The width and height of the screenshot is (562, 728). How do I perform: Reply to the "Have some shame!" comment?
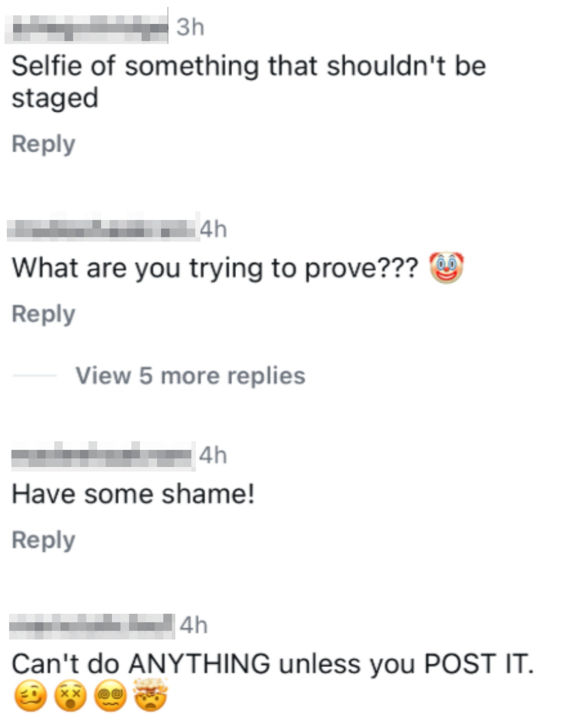pos(43,540)
